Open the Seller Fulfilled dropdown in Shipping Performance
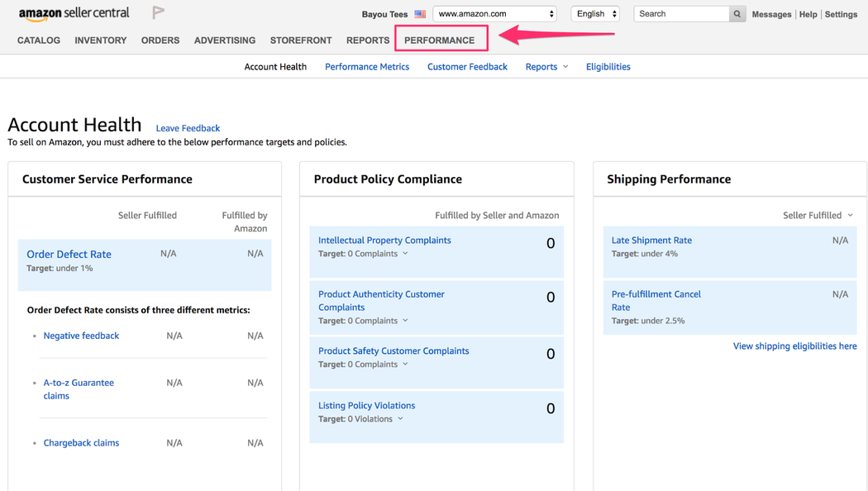The height and width of the screenshot is (491, 868). [x=818, y=214]
